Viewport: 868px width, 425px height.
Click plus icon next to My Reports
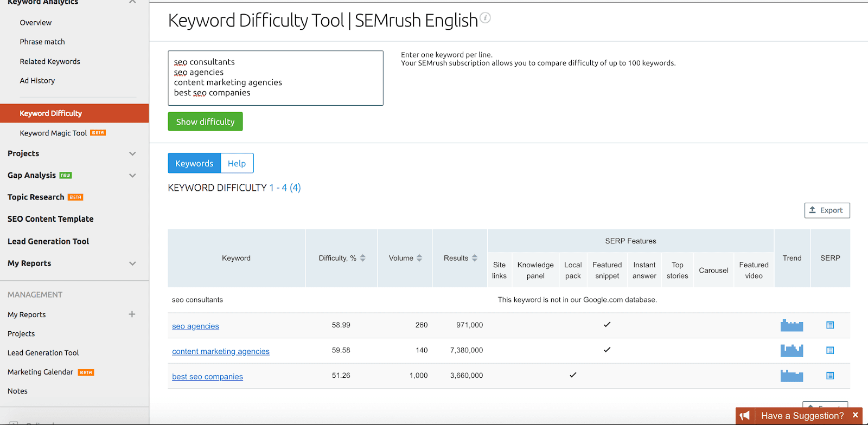pos(132,314)
